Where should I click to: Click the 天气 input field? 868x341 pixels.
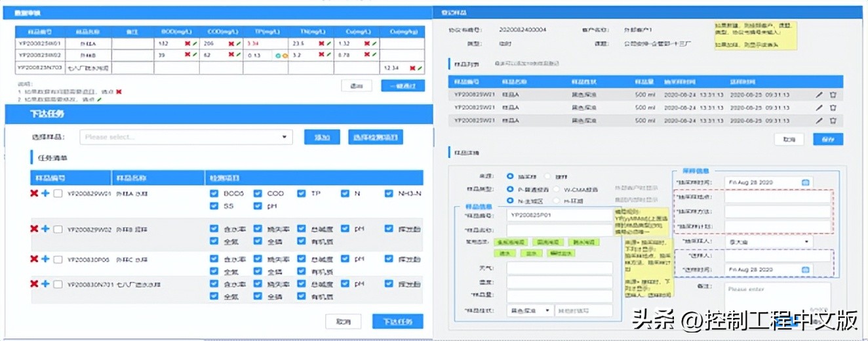click(x=559, y=268)
